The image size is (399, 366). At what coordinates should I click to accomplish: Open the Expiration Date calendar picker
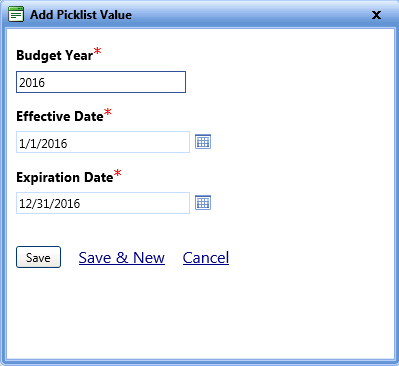click(x=203, y=203)
